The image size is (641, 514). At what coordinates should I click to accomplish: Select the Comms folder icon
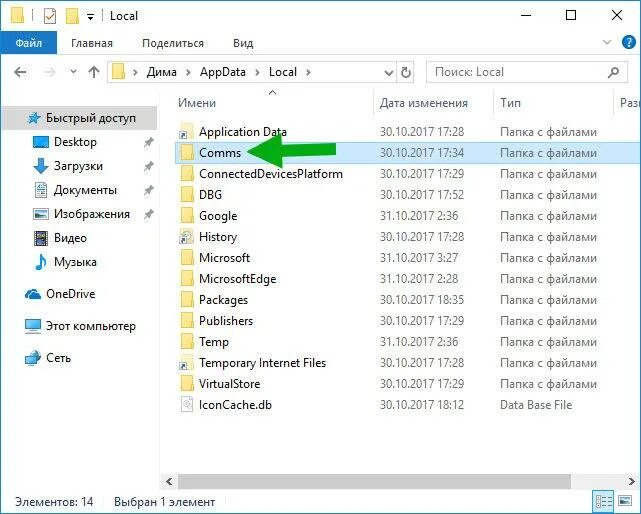coord(187,153)
